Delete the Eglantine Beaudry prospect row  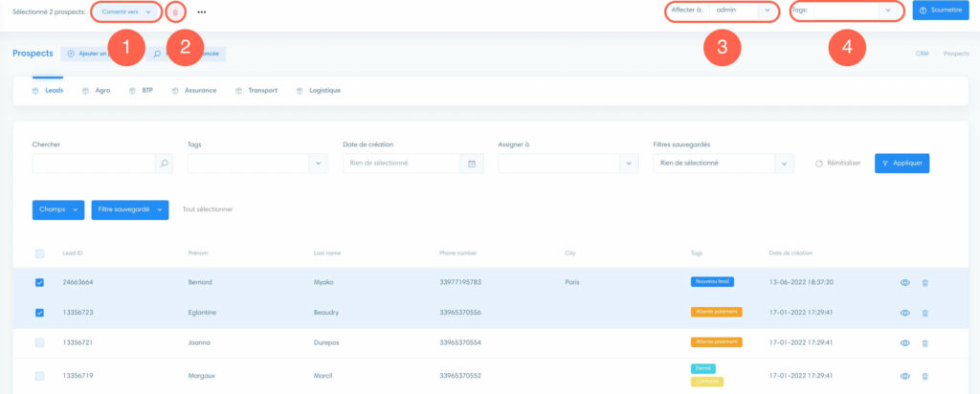(924, 313)
